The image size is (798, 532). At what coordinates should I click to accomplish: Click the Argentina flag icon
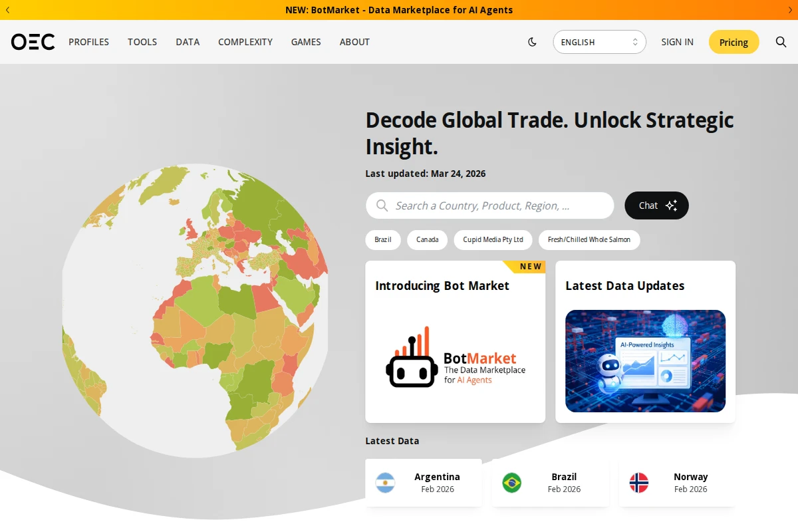pyautogui.click(x=385, y=483)
